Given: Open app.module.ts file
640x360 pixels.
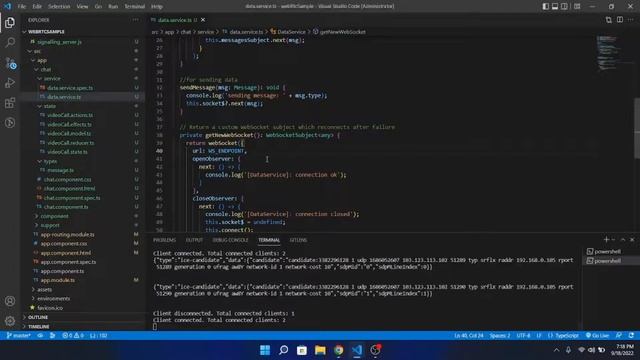Looking at the screenshot, I should coord(58,280).
